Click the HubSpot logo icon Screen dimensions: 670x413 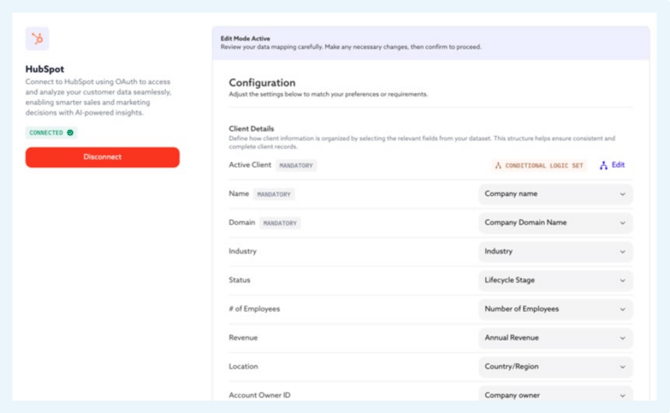pos(38,39)
